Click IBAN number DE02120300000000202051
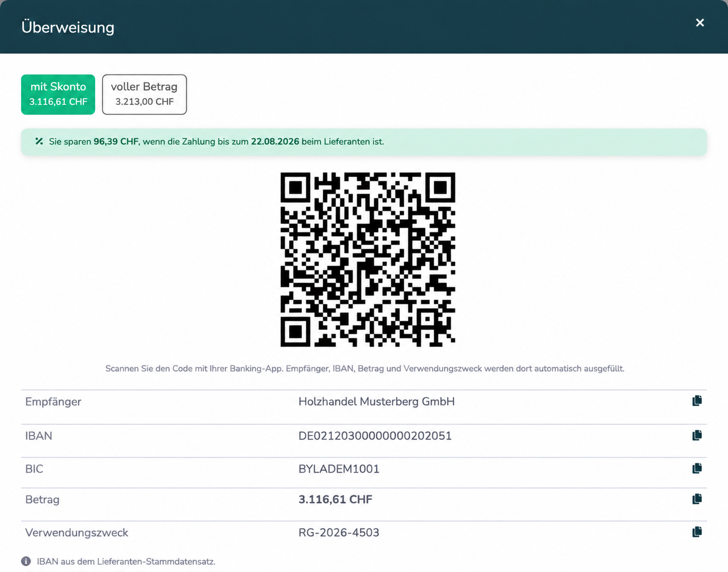This screenshot has height=572, width=728. tap(375, 436)
